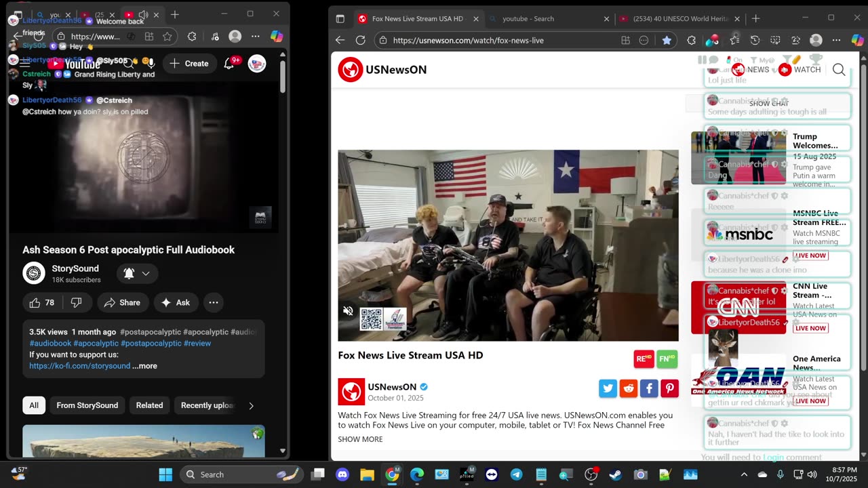Open Settings and more in left Edge window
Viewport: 868px width, 488px height.
pyautogui.click(x=256, y=37)
